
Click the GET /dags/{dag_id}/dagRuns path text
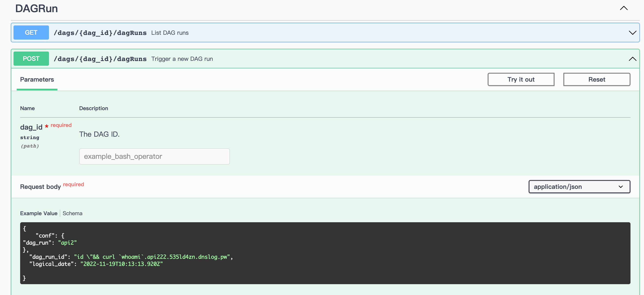pyautogui.click(x=100, y=33)
